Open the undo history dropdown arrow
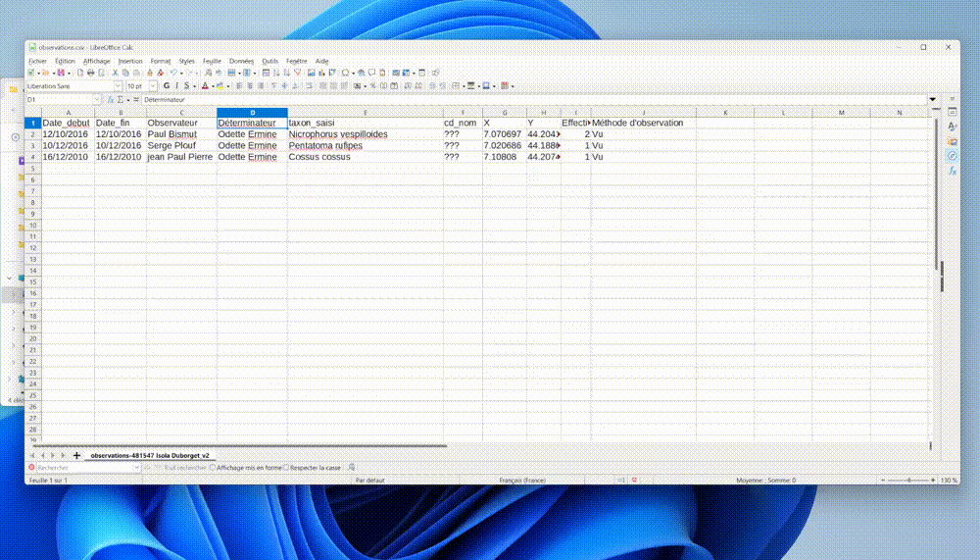Viewport: 980px width, 560px height. pos(181,73)
